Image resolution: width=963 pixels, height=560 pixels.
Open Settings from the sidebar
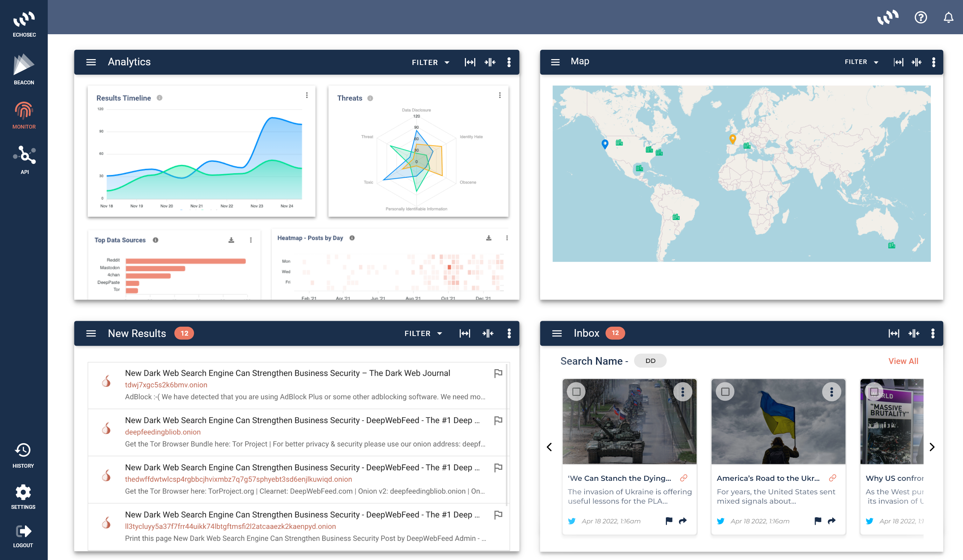[23, 497]
